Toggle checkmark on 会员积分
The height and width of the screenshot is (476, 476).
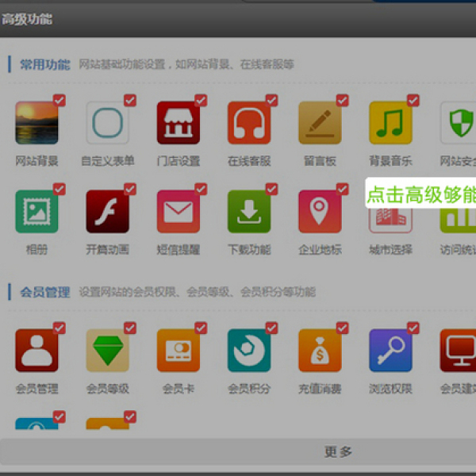coord(271,328)
